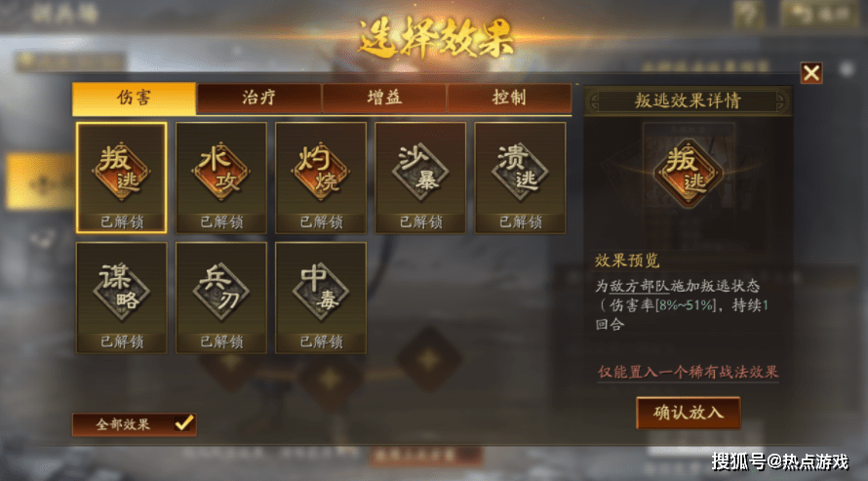The width and height of the screenshot is (868, 481).
Task: Close the 选择效果 dialog
Action: coord(811,72)
